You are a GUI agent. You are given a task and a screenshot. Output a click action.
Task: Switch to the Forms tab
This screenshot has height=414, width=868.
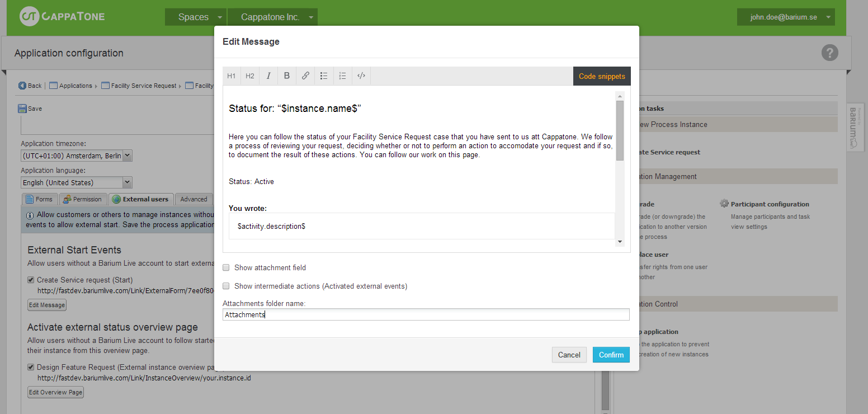pyautogui.click(x=40, y=199)
